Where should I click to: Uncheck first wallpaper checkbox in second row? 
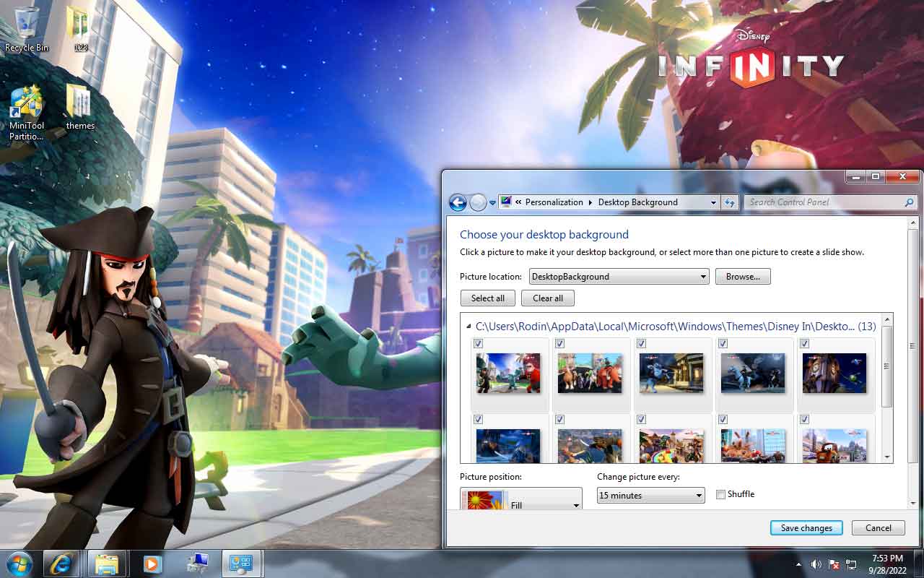coord(478,420)
